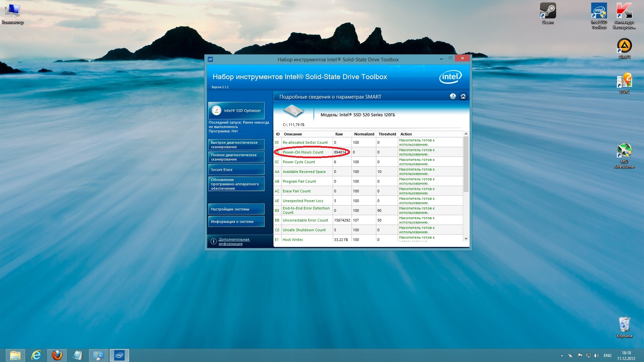
Task: Open the AIMP3 desktop shortcut
Action: (x=624, y=49)
